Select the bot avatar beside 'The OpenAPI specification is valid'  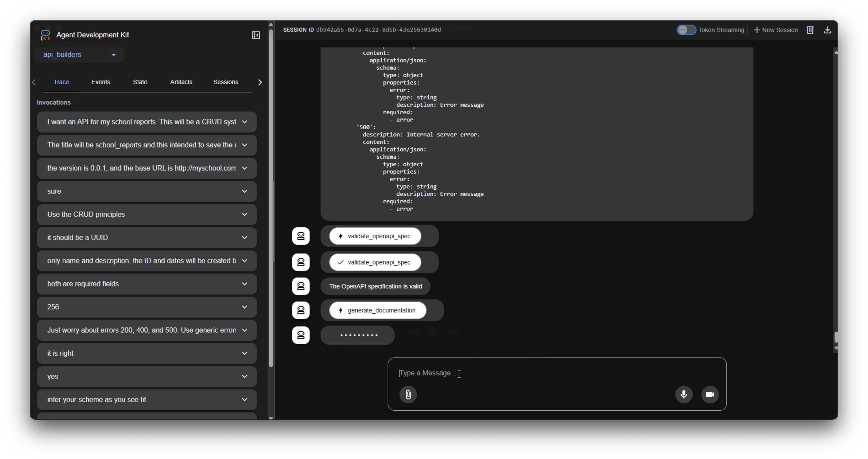coord(301,286)
